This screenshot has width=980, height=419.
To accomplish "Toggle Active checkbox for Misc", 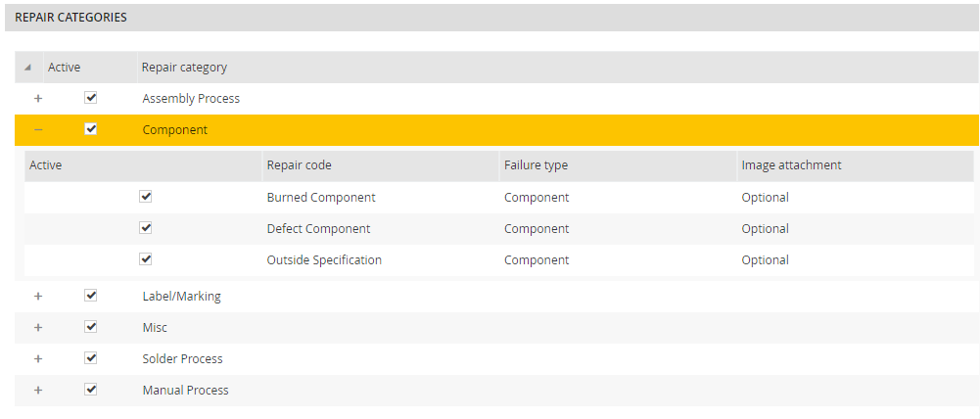I will (x=91, y=327).
